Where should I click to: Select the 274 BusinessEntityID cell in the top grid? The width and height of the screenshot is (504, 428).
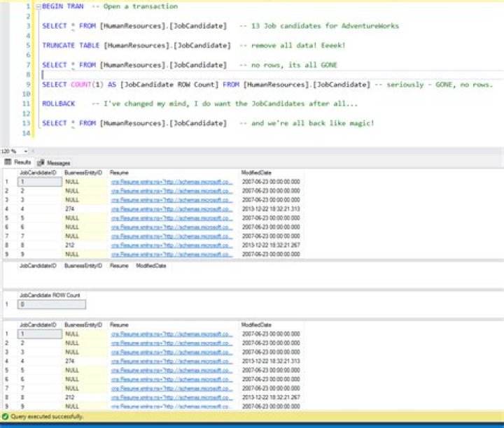coord(85,209)
